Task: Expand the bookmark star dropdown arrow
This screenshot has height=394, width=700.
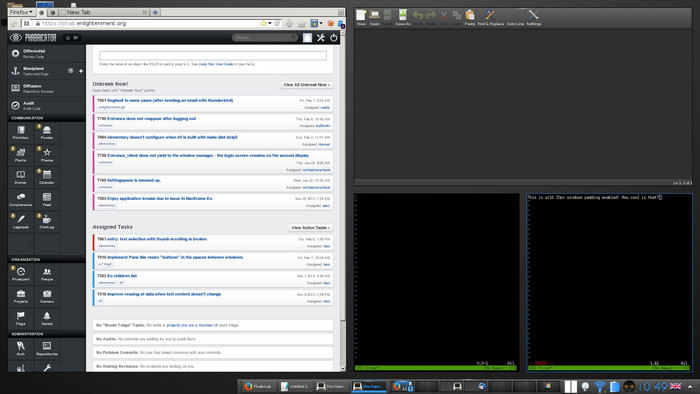Action: tap(270, 23)
